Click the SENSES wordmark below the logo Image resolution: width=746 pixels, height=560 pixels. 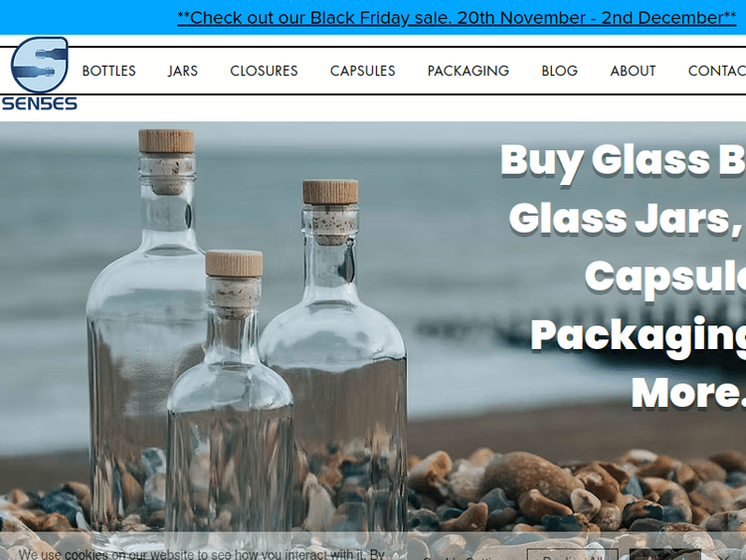(40, 103)
